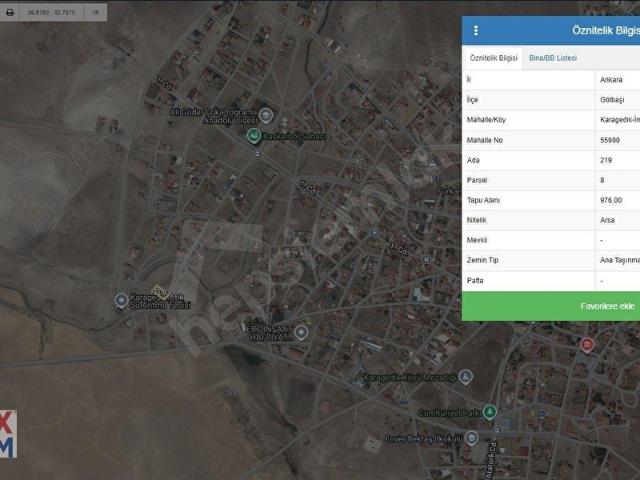Select the Karagedik Atık Su Arıtma Tesisi pin
This screenshot has height=480, width=640.
click(121, 301)
